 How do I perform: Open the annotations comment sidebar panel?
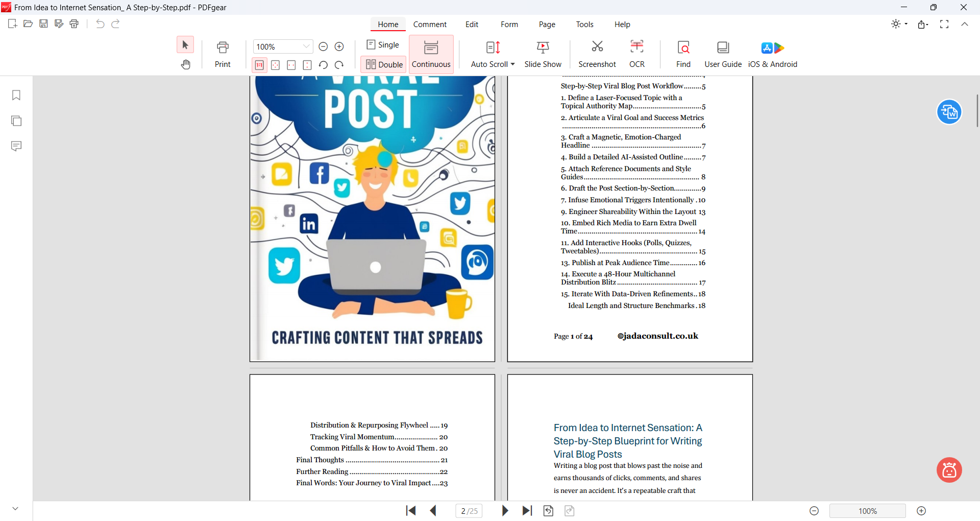point(16,147)
